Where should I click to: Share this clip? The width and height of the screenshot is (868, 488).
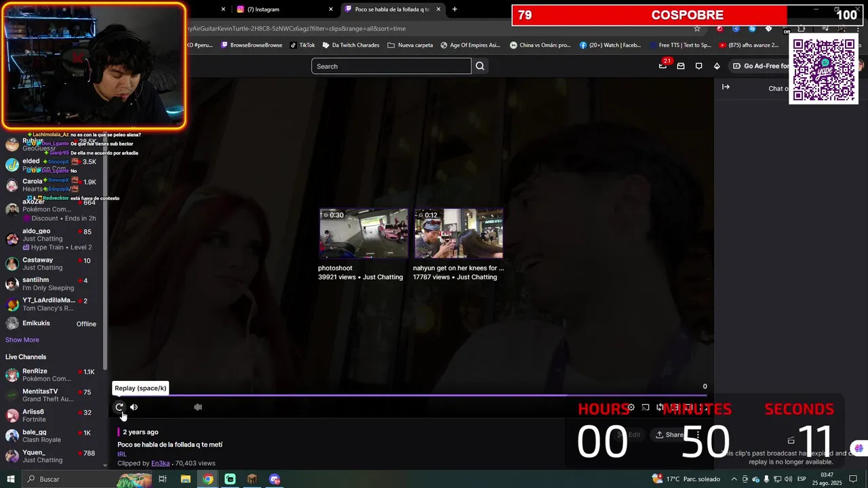pyautogui.click(x=669, y=435)
